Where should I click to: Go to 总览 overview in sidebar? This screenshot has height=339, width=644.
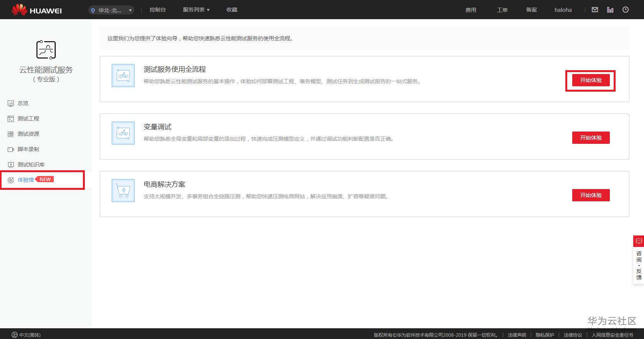23,103
